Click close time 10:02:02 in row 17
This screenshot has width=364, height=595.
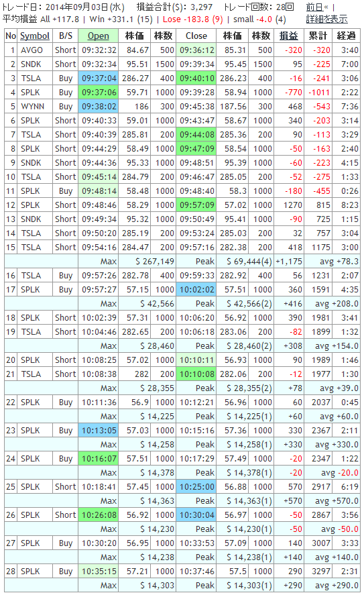pyautogui.click(x=196, y=290)
